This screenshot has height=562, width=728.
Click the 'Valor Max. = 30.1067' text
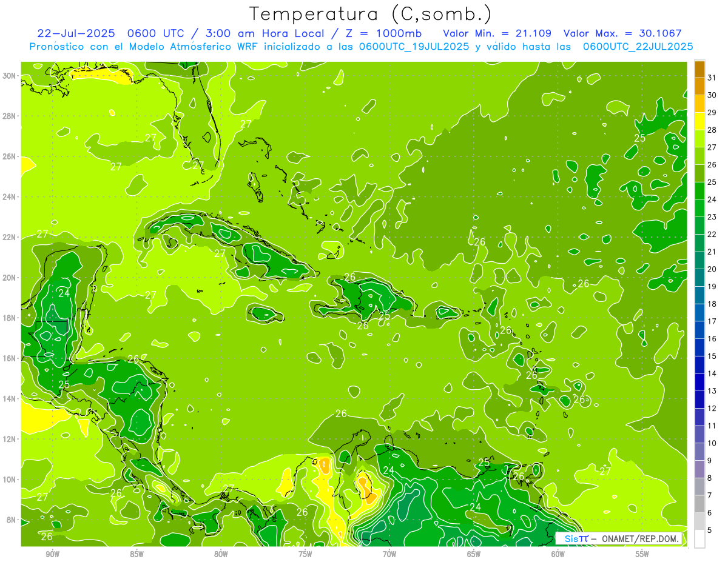(622, 33)
